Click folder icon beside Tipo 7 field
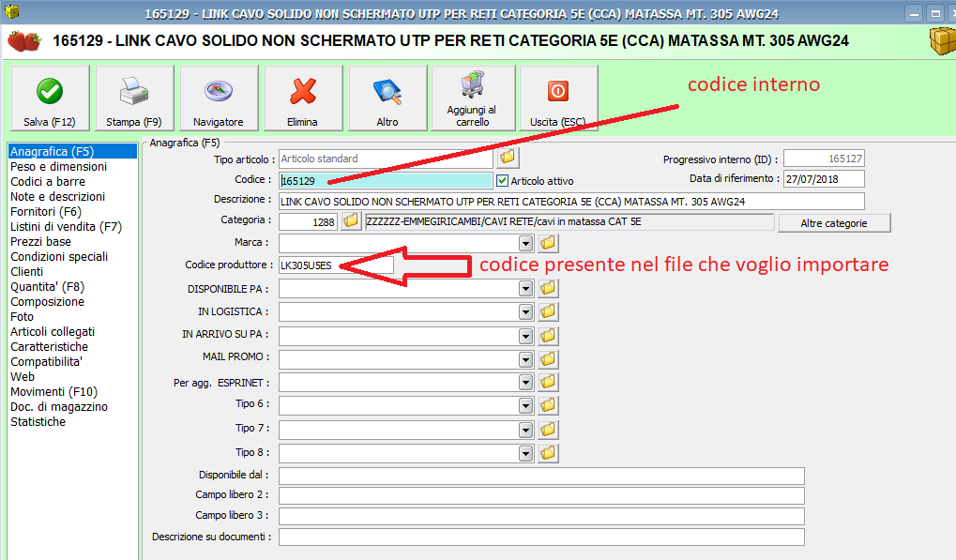 (x=548, y=430)
